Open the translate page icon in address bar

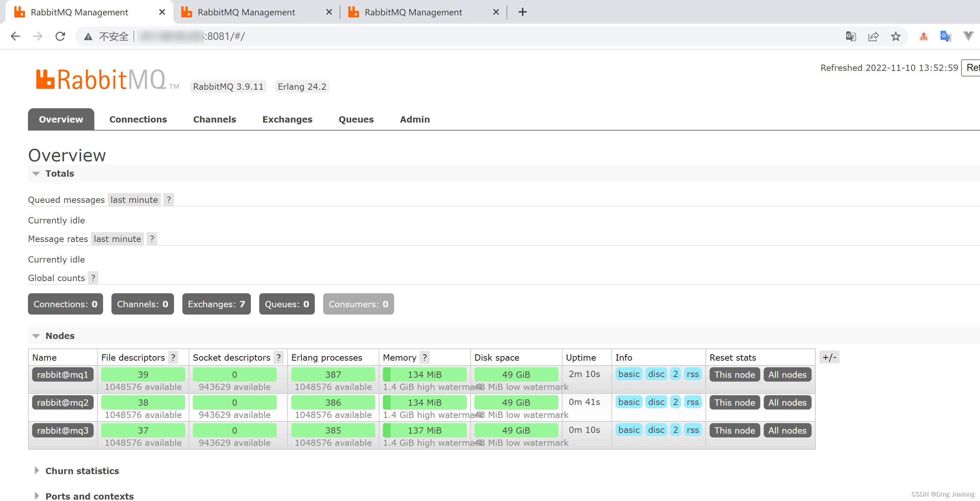[851, 37]
